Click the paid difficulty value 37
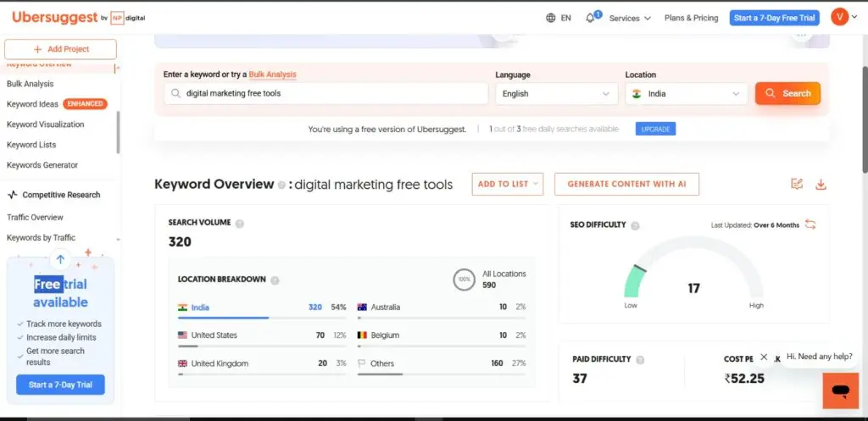868x421 pixels. click(x=580, y=379)
